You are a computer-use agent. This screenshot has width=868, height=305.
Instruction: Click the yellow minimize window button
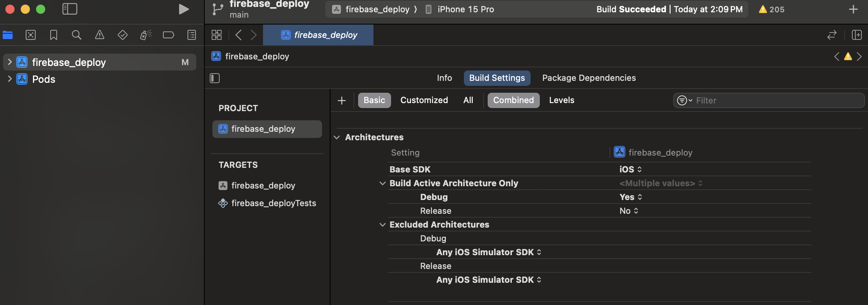point(25,9)
